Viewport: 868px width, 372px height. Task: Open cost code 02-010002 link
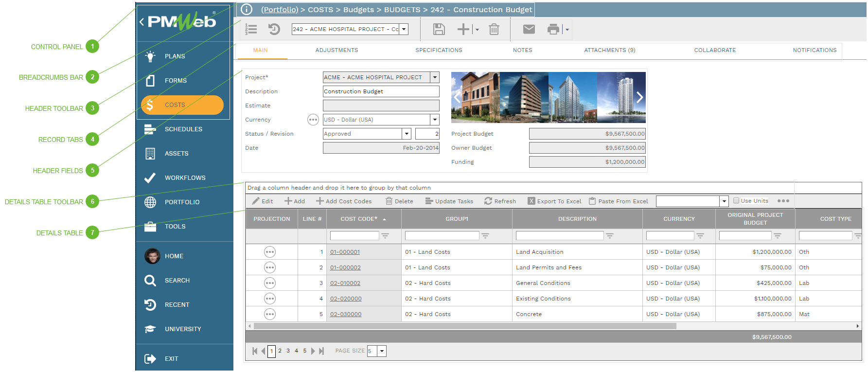click(345, 283)
